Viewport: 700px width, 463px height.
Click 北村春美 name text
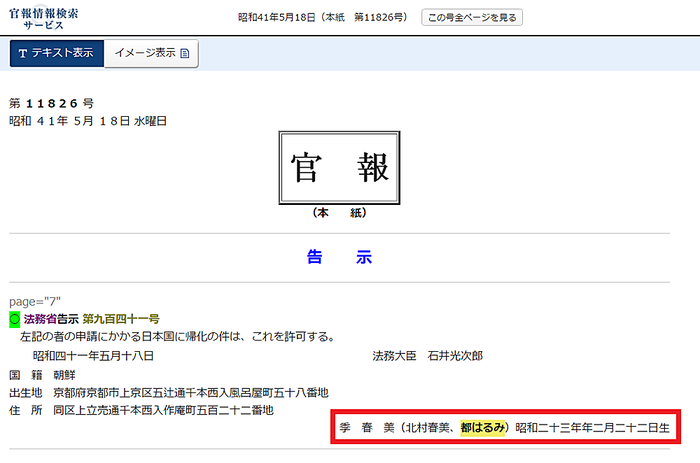pos(427,428)
